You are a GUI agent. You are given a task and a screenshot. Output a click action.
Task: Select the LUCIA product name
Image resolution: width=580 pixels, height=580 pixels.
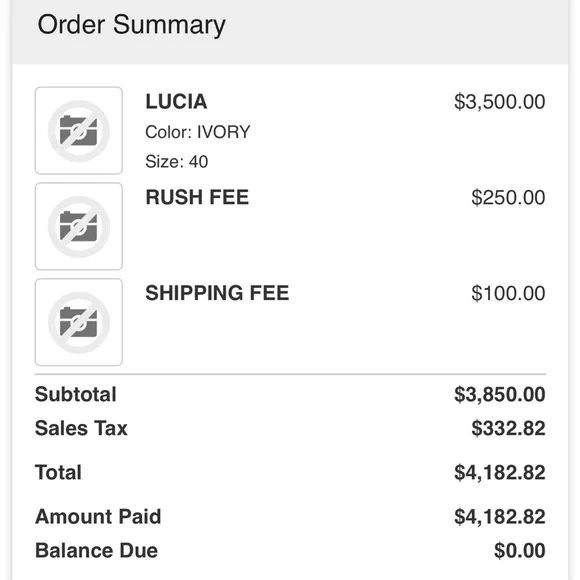point(176,101)
